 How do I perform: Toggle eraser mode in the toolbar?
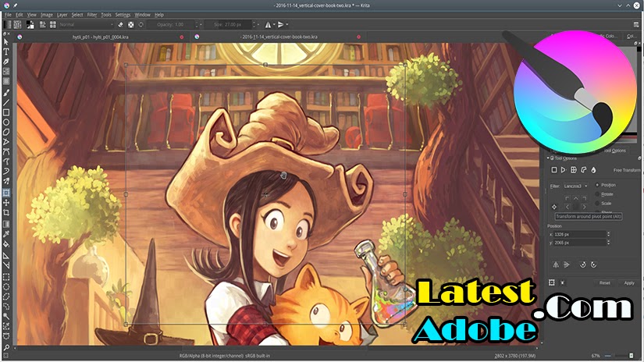121,25
